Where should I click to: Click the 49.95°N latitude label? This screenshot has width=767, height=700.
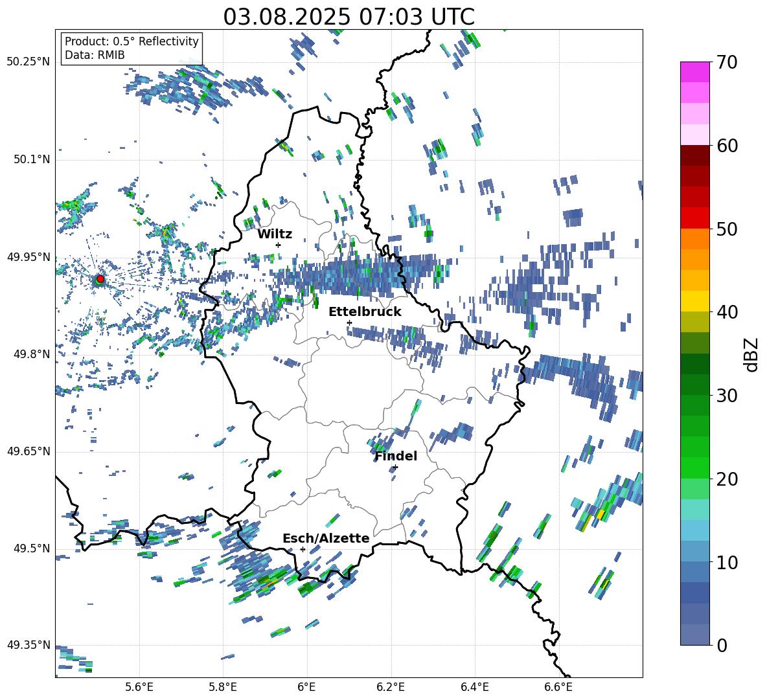29,256
